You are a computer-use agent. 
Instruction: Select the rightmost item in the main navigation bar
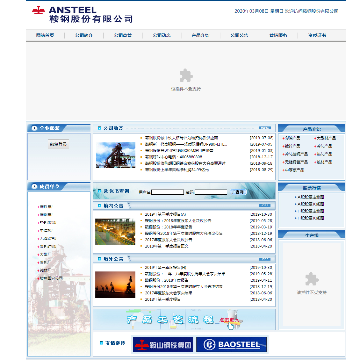(317, 35)
